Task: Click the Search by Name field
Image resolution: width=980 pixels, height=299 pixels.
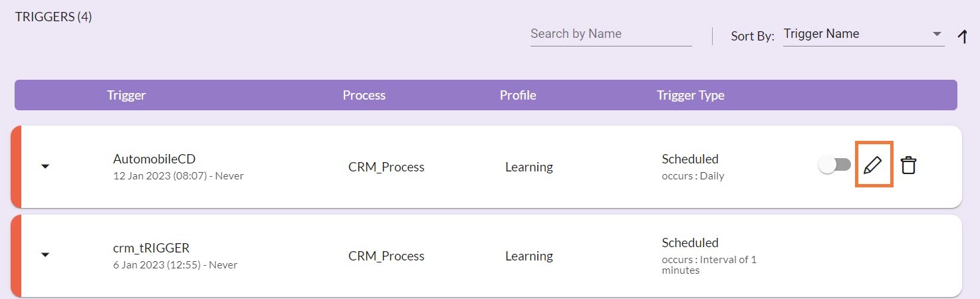Action: click(610, 34)
